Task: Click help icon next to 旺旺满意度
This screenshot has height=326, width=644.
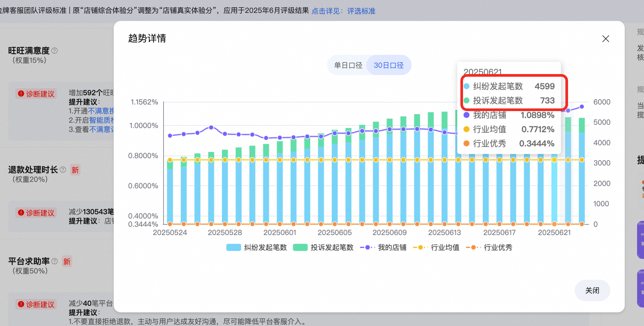Action: [x=55, y=51]
